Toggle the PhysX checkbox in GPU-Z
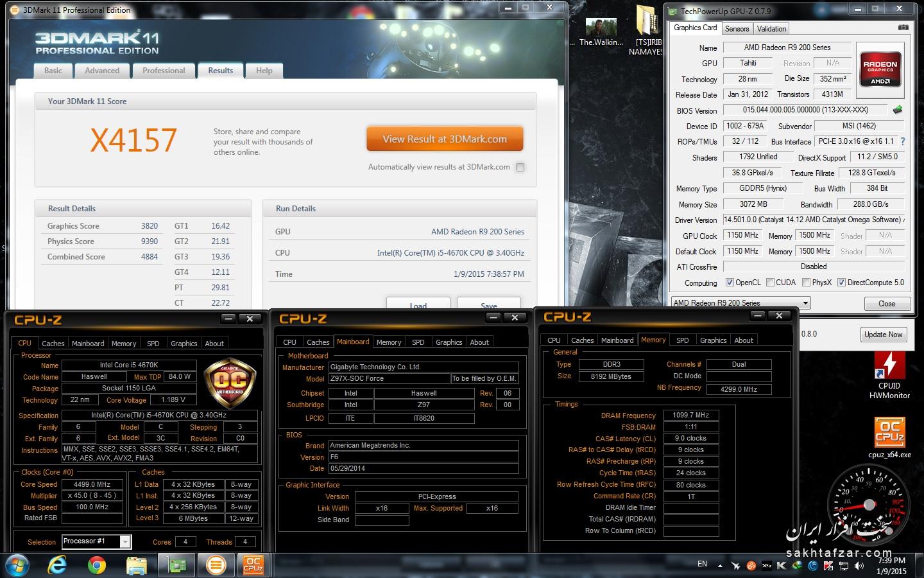Viewport: 924px width, 578px height. 806,283
